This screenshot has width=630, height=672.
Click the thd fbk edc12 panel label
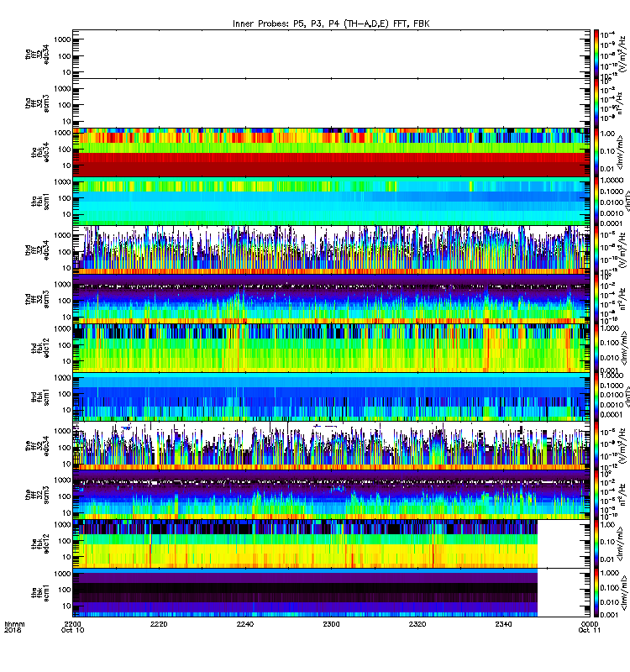point(40,348)
